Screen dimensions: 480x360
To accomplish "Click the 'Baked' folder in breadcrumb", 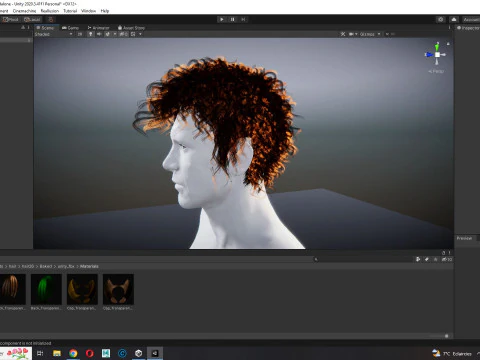I will point(46,266).
